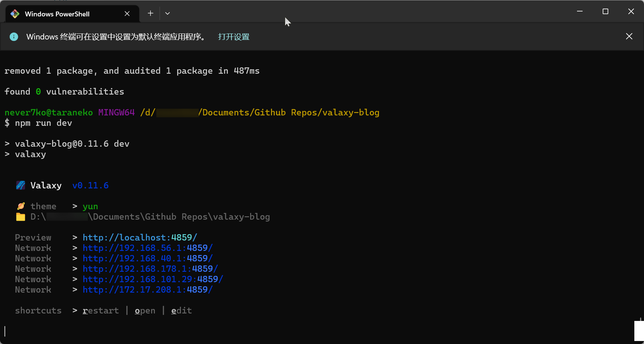
Task: Dismiss the default terminal notification bar
Action: point(629,36)
